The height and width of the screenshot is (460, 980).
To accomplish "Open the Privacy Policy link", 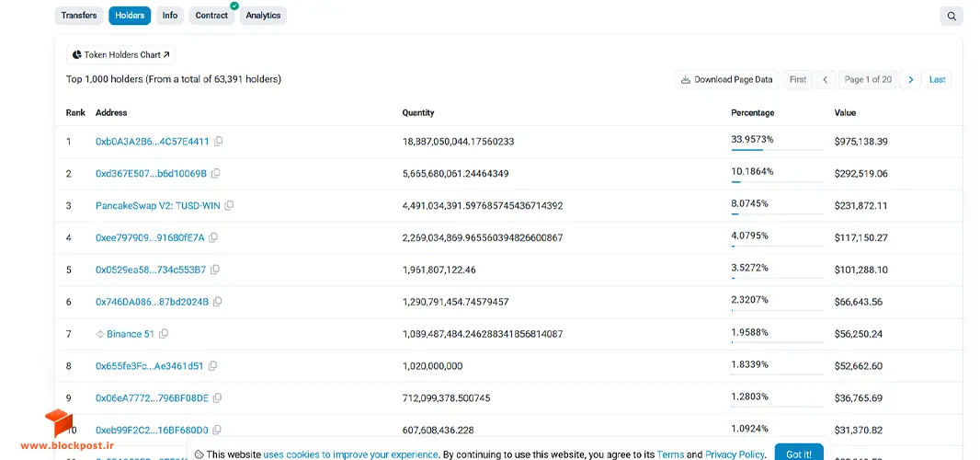I will tap(735, 455).
